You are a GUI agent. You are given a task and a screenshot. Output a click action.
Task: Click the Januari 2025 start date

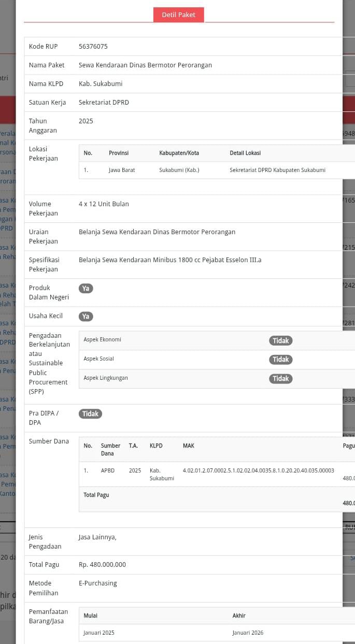click(99, 633)
